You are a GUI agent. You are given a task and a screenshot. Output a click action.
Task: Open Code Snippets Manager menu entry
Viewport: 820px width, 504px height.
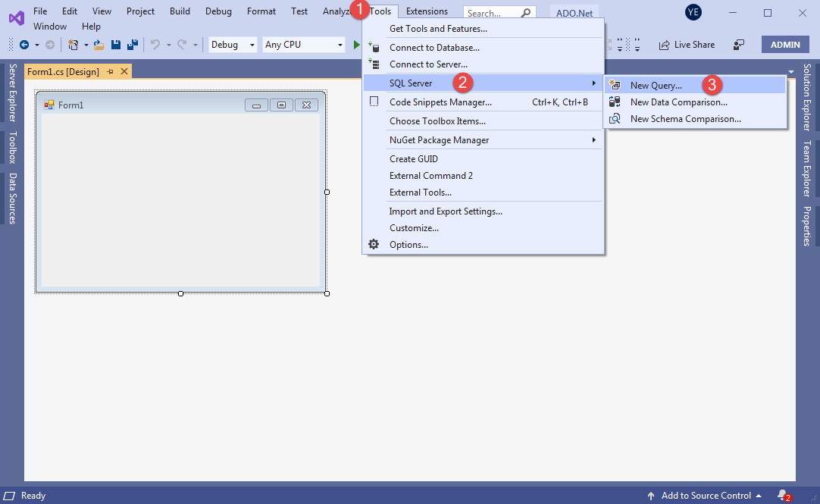(440, 102)
